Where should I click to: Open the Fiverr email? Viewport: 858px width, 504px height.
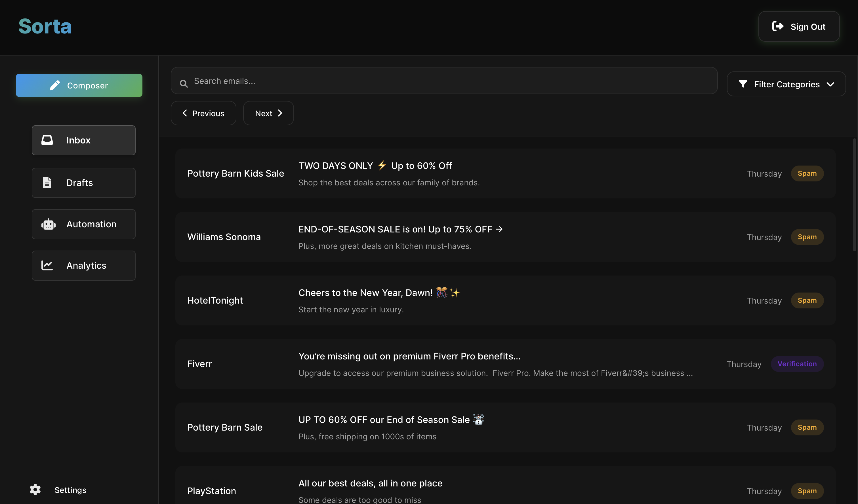click(505, 364)
